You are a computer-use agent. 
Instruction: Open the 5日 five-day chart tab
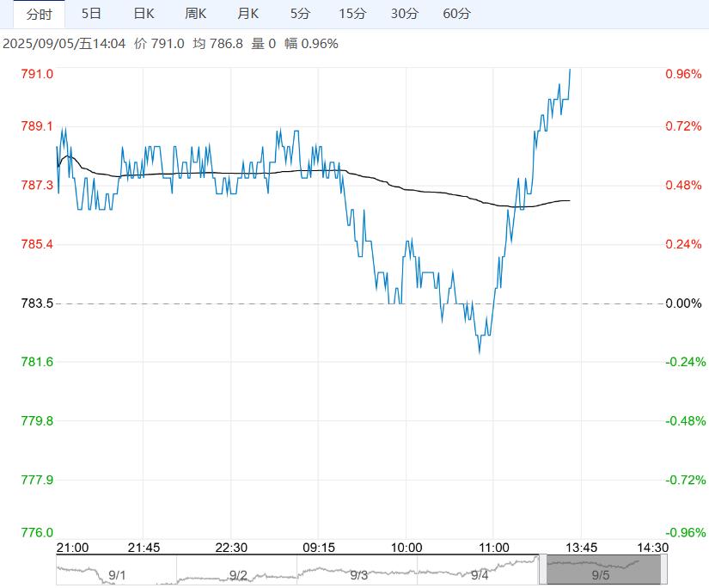pyautogui.click(x=90, y=14)
